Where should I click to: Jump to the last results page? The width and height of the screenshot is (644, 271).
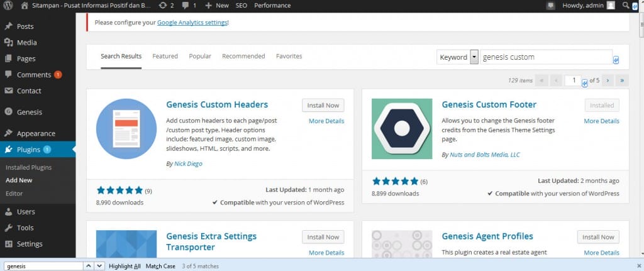point(623,80)
